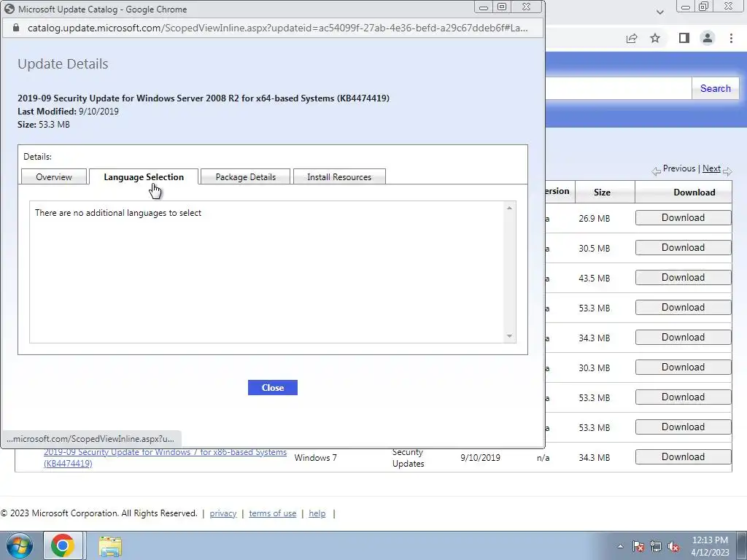The height and width of the screenshot is (560, 747).
Task: Open Windows Explorer from taskbar
Action: point(110,546)
